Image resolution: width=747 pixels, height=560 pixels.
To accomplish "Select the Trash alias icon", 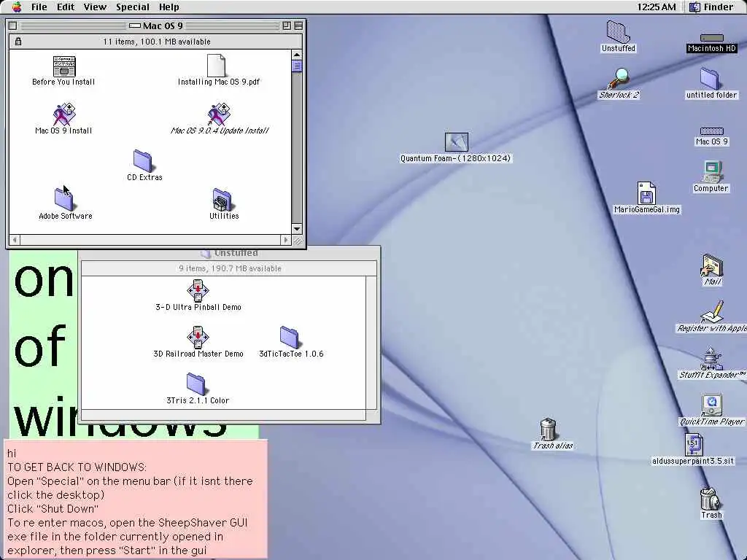I will (549, 429).
